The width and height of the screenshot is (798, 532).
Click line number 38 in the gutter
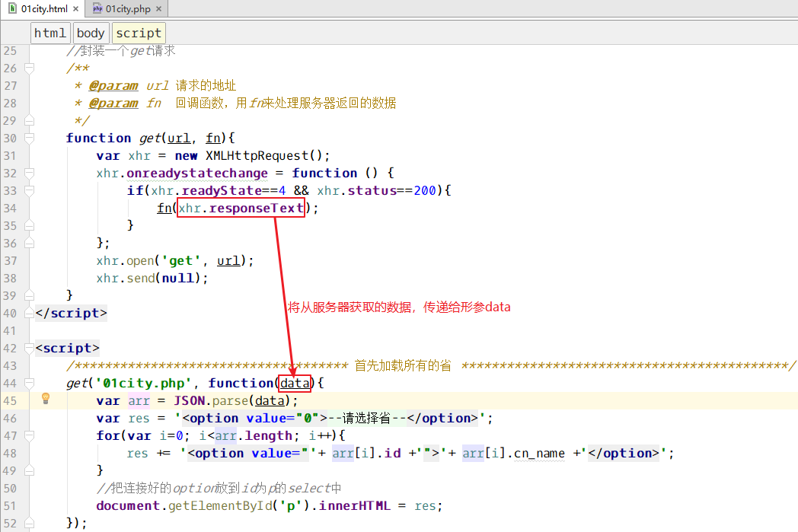click(10, 279)
